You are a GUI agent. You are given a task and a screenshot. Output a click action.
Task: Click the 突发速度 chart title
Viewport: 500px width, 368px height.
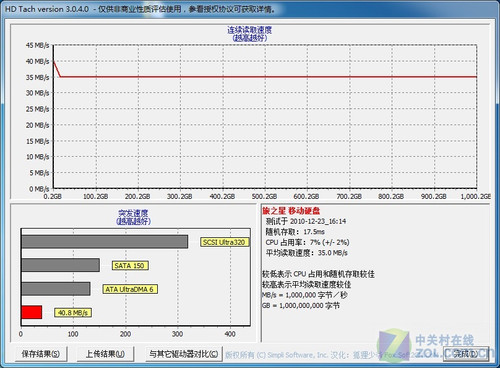[x=133, y=213]
